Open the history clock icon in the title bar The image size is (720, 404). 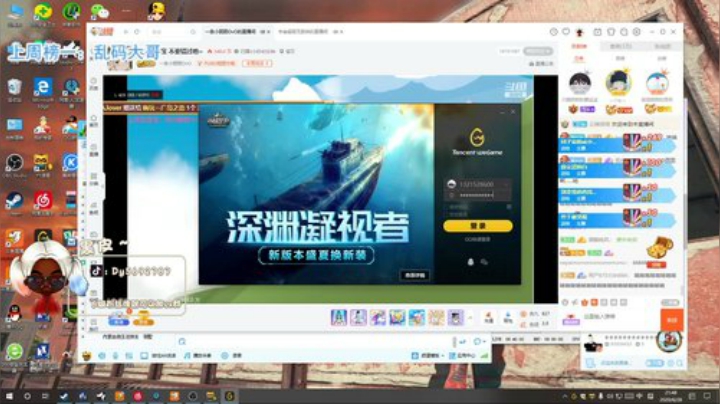point(554,32)
